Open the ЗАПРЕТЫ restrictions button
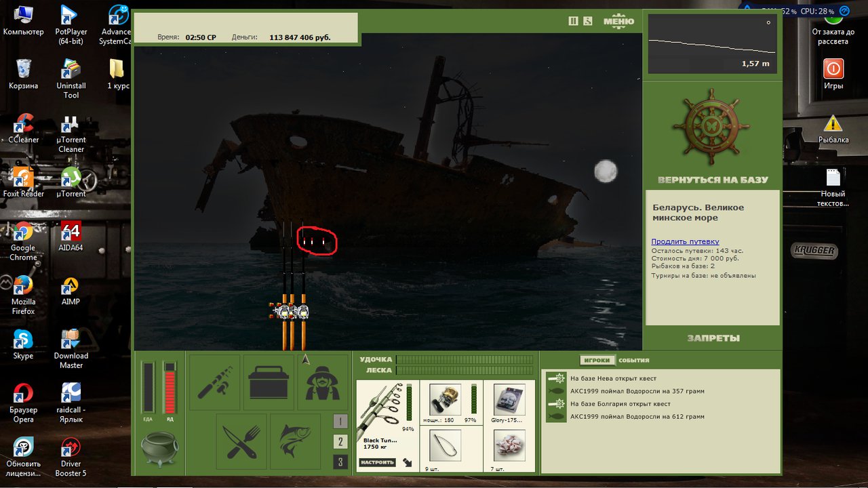This screenshot has height=488, width=868. click(713, 338)
